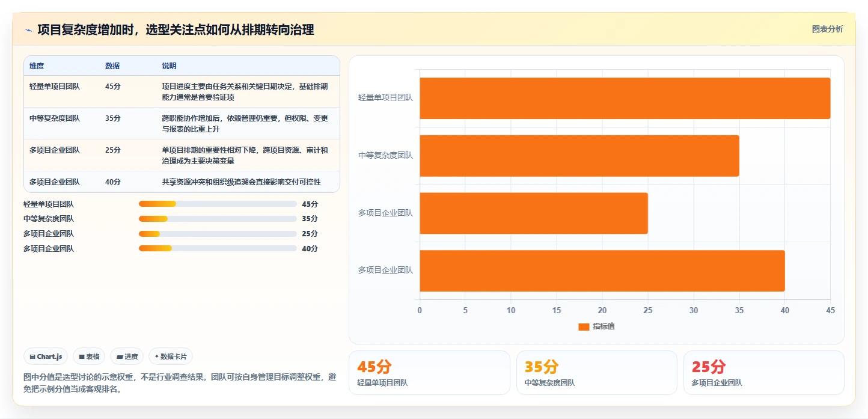Click the 35分 value beside the progress bar

coord(310,219)
